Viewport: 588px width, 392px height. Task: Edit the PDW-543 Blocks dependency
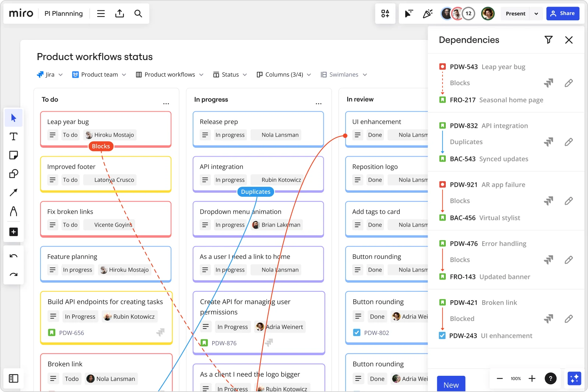coord(569,83)
